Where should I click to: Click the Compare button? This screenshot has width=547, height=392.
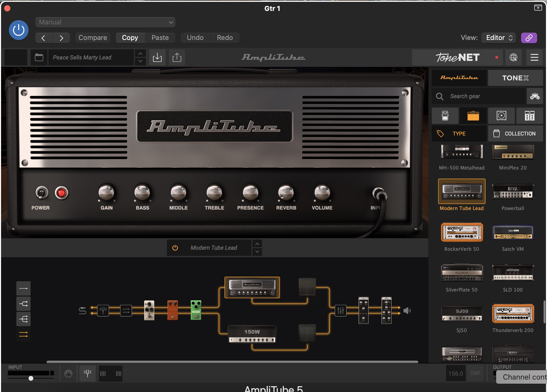(x=93, y=38)
